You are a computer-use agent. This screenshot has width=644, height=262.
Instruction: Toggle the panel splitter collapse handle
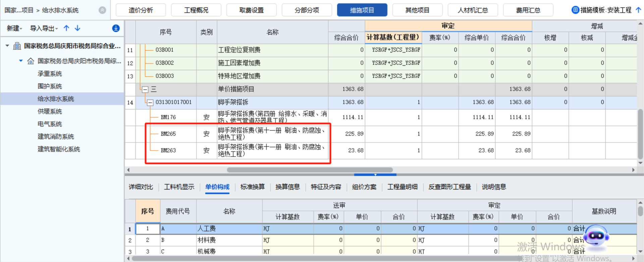(375, 174)
